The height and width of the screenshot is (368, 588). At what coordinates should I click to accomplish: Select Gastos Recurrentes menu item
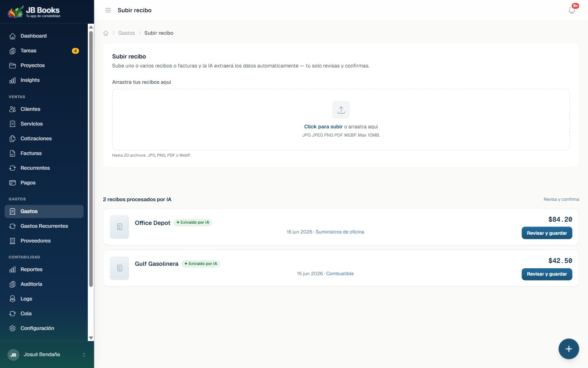pyautogui.click(x=44, y=226)
